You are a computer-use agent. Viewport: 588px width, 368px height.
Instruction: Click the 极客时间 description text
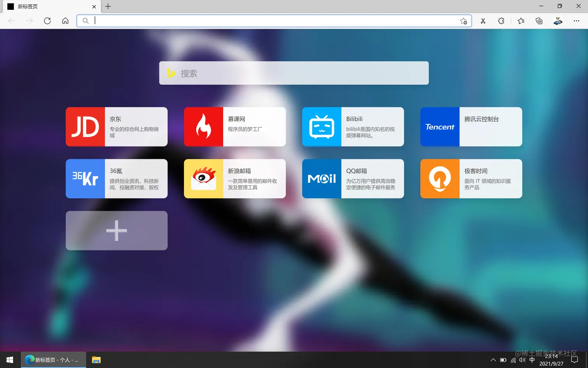tap(488, 184)
